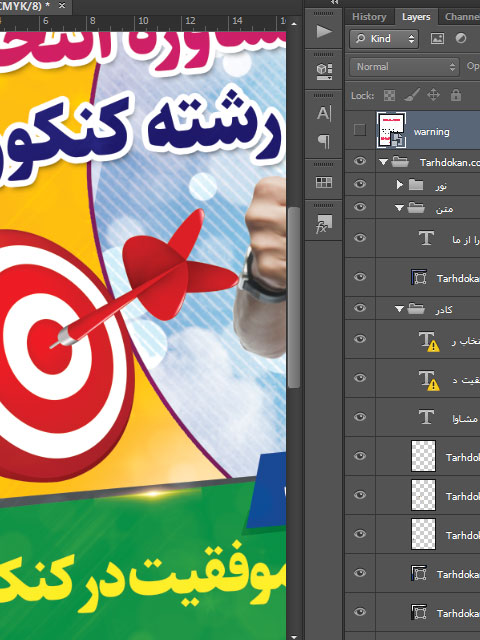This screenshot has width=480, height=640.
Task: Click the CMYK/8 document tab title
Action: (x=24, y=6)
